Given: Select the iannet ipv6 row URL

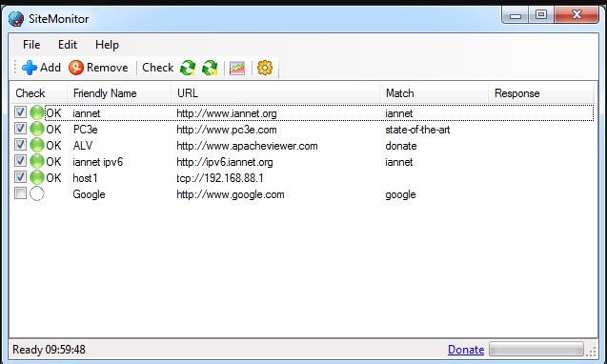Looking at the screenshot, I should 225,162.
